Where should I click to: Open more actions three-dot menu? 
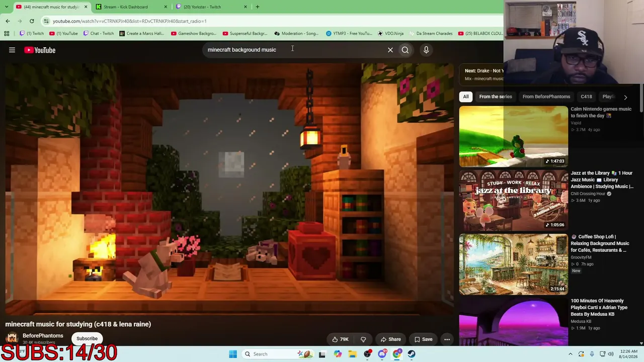(447, 339)
